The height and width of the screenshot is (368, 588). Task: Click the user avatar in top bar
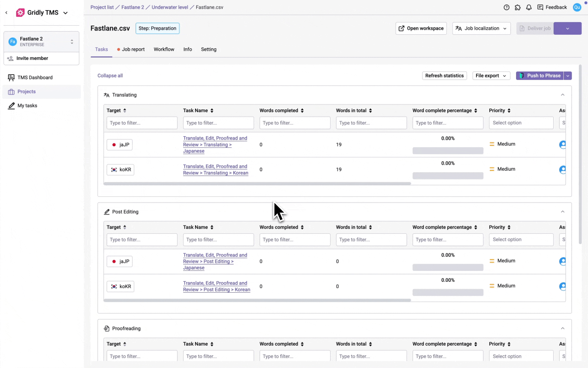pos(577,7)
